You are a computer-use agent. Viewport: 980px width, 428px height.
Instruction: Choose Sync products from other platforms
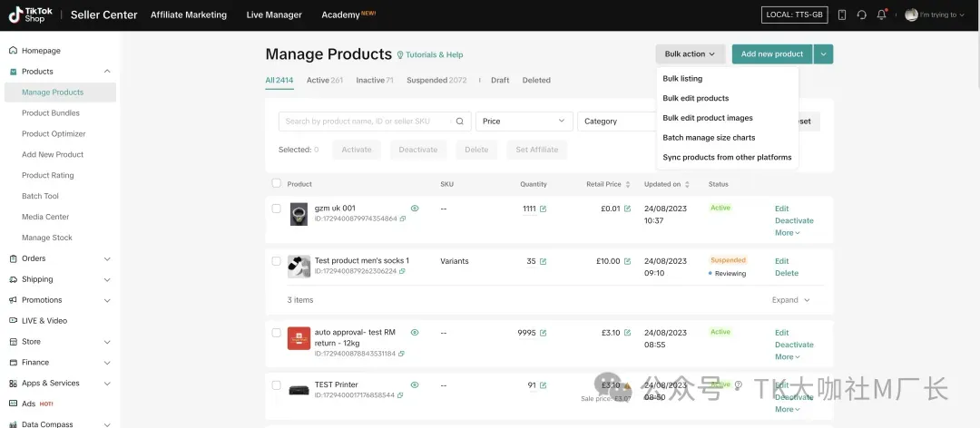point(728,158)
